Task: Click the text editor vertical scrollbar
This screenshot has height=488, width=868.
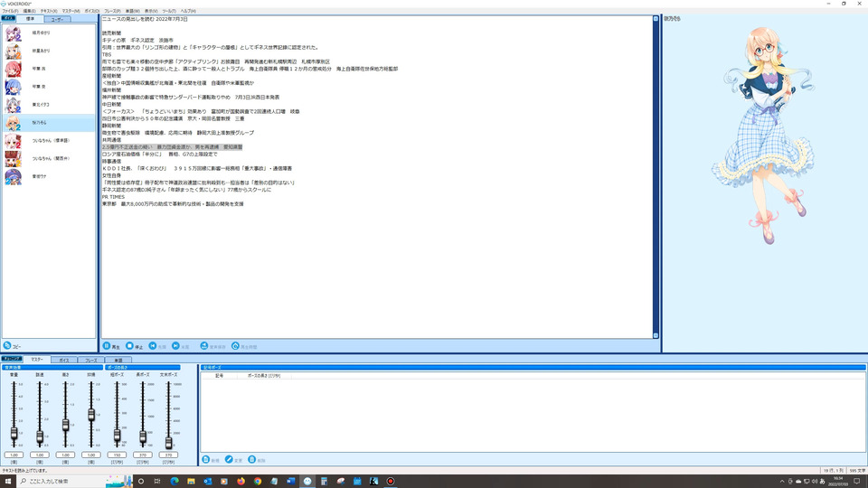Action: click(x=656, y=177)
